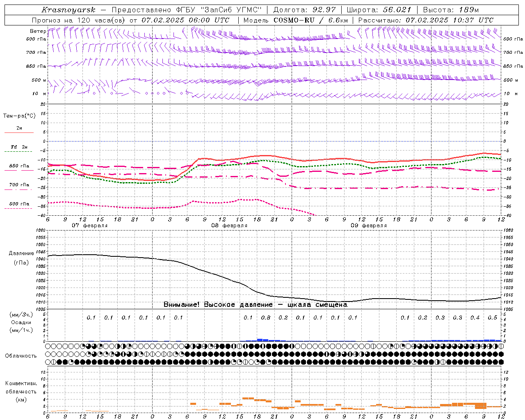Click the dashed line sample under 'Td 2м'
The height and width of the screenshot is (420, 525).
coord(19,152)
